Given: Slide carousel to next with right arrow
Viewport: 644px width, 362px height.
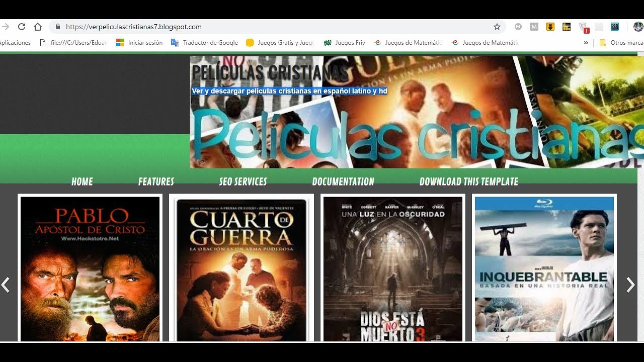Looking at the screenshot, I should 630,285.
